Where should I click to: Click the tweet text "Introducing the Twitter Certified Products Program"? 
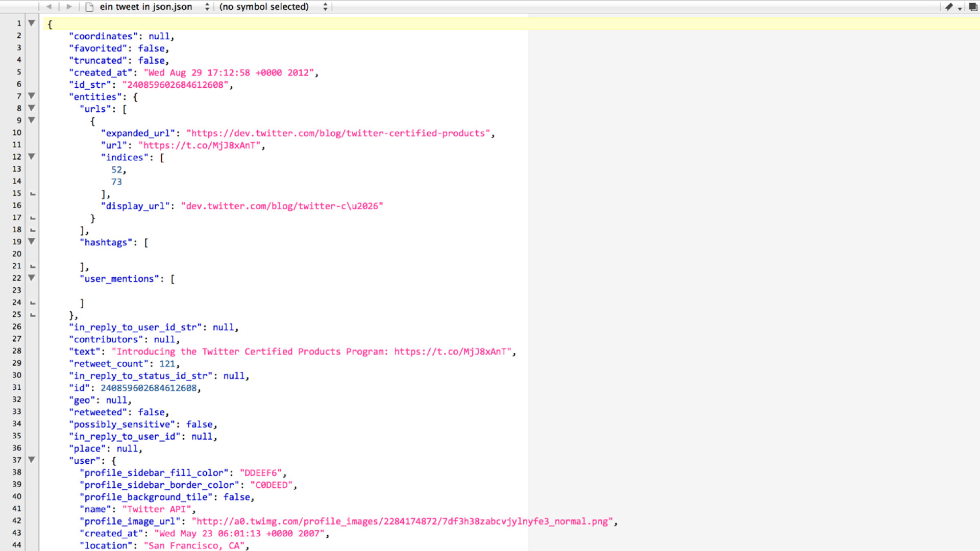250,352
